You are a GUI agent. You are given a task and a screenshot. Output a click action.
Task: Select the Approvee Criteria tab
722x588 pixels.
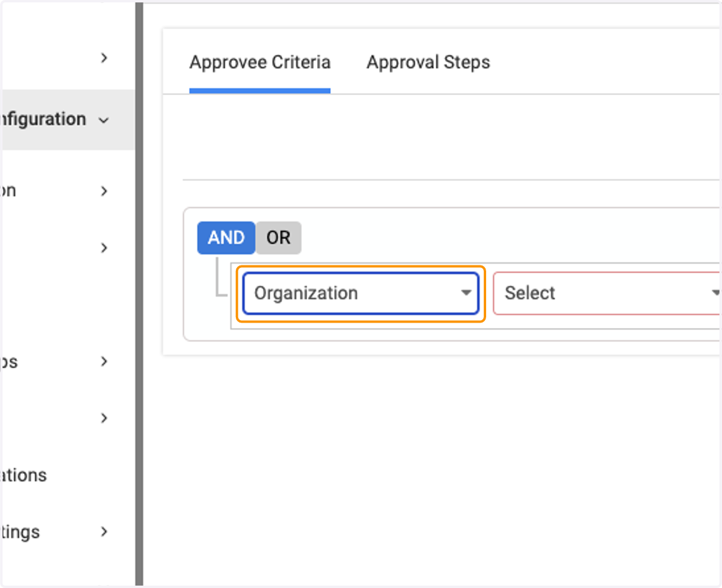260,62
